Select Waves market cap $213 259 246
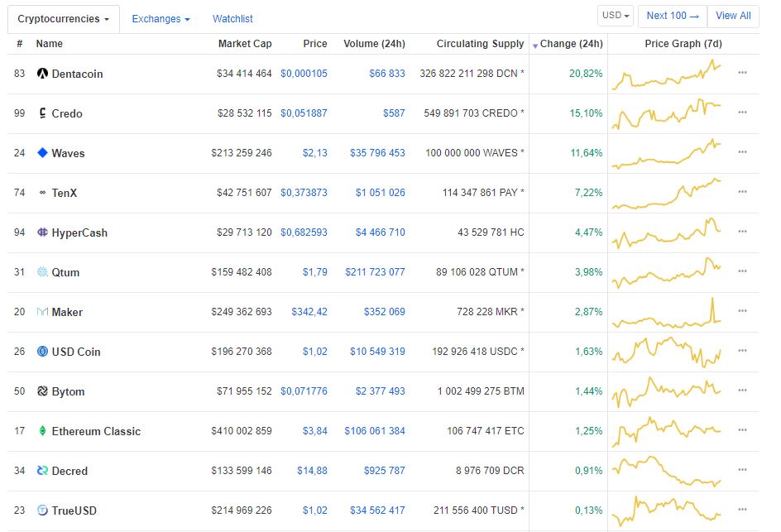Viewport: 781px width, 532px height. [x=242, y=153]
